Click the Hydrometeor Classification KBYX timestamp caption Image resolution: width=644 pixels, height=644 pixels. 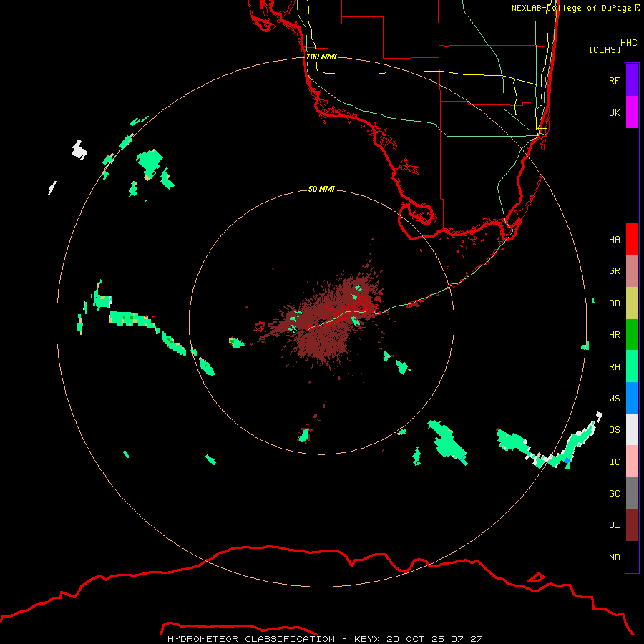pyautogui.click(x=325, y=639)
